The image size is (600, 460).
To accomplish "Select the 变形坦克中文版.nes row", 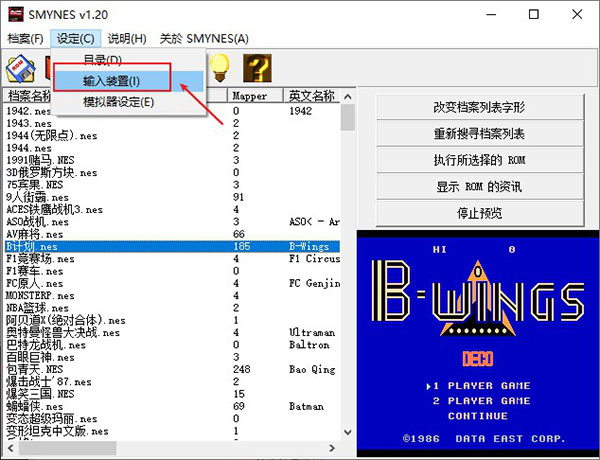I will [172, 431].
